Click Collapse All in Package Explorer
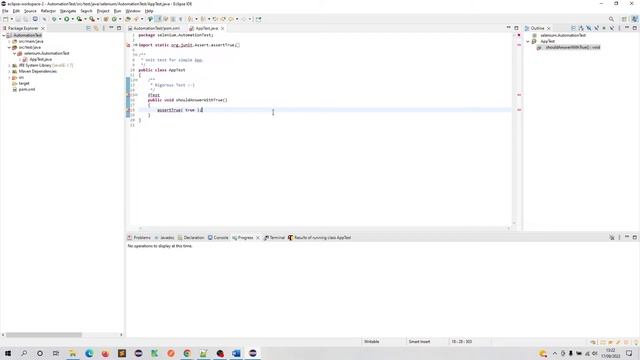This screenshot has height=360, width=640. point(88,28)
